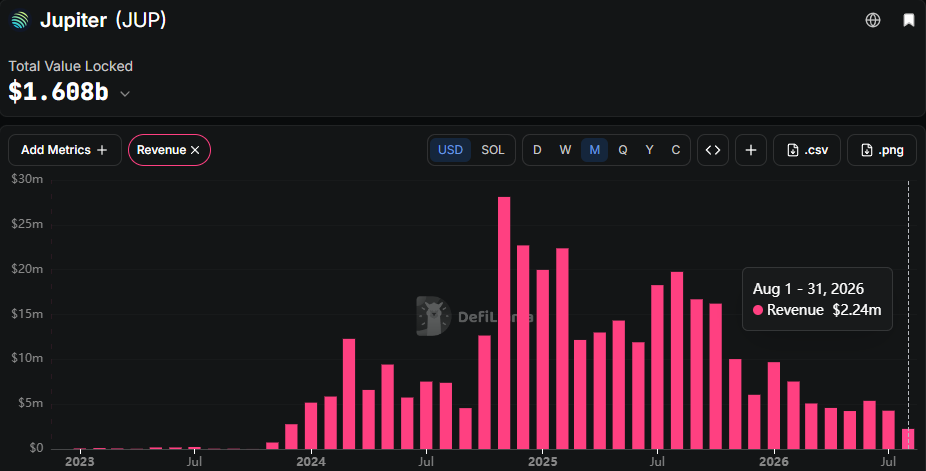Bookmark Jupiter with the bookmark icon
This screenshot has height=471, width=926.
coord(909,20)
